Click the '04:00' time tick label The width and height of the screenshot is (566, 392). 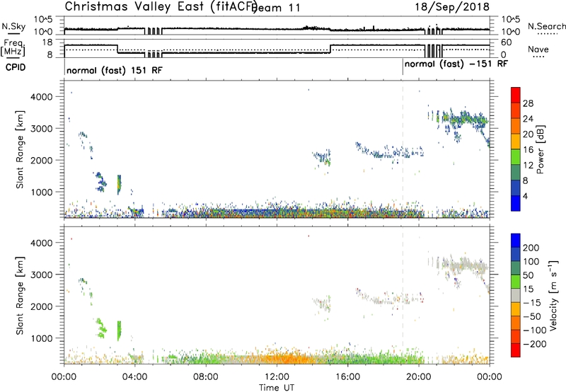pyautogui.click(x=135, y=377)
